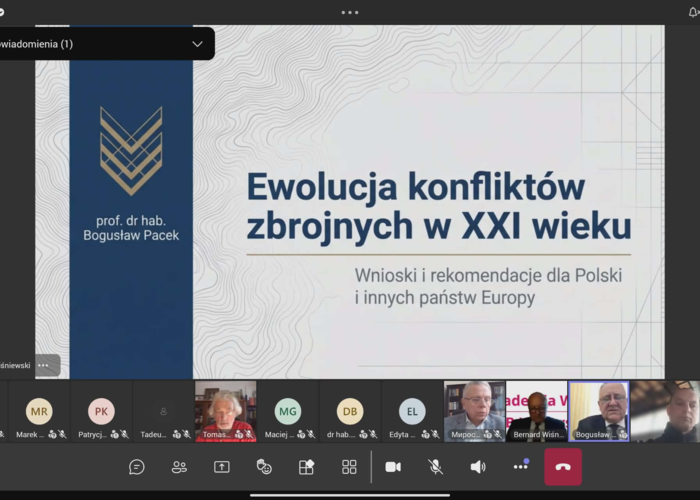Click the PK avatar circle
Screen dimensions: 700x500
point(101,411)
